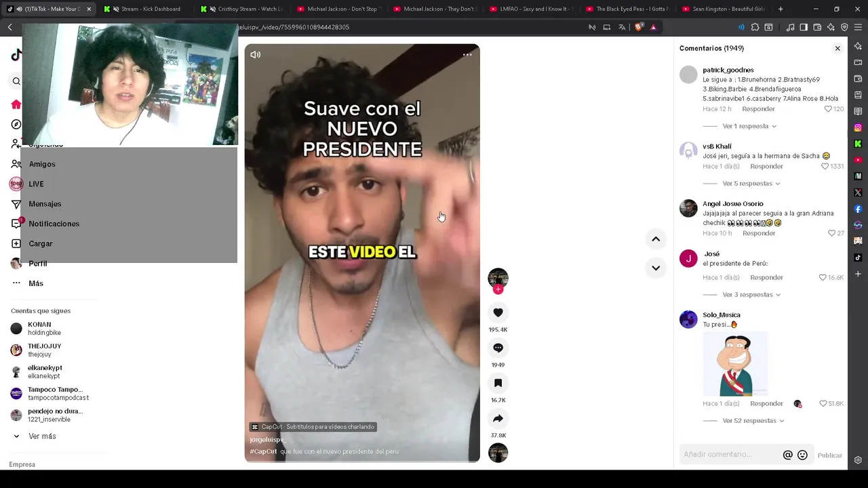Open Amigos in TikTok sidebar

(42, 164)
